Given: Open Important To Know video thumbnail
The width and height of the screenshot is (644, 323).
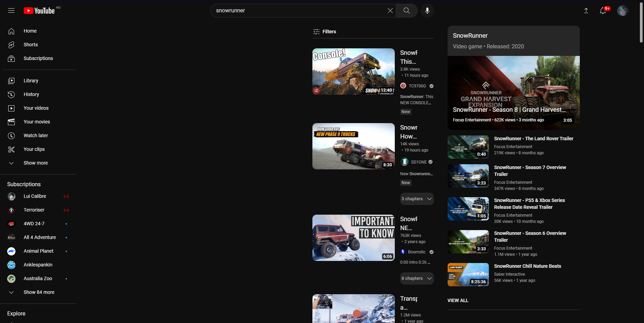Looking at the screenshot, I should pos(354,238).
